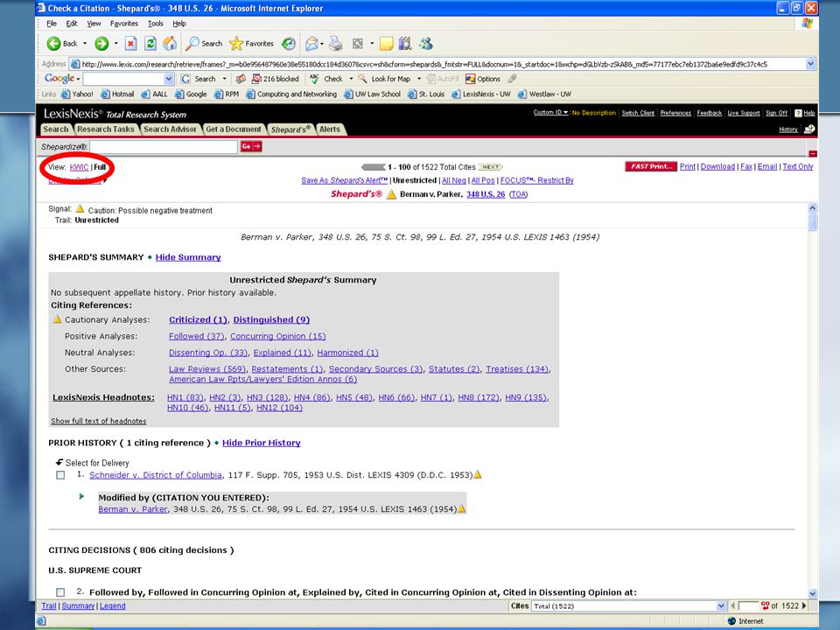Click the NEXT results arrow button
Screen dimensions: 840x630
coord(490,166)
